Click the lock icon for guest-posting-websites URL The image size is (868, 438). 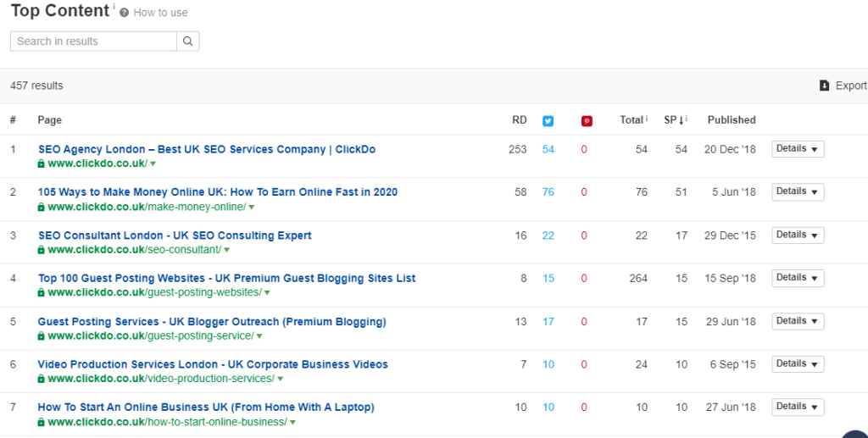click(41, 292)
